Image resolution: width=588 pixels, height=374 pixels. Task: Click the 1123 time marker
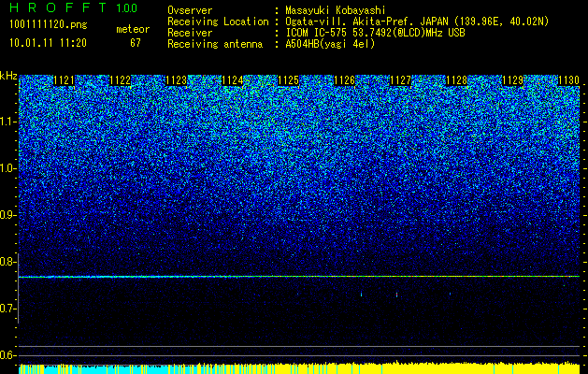pos(177,80)
